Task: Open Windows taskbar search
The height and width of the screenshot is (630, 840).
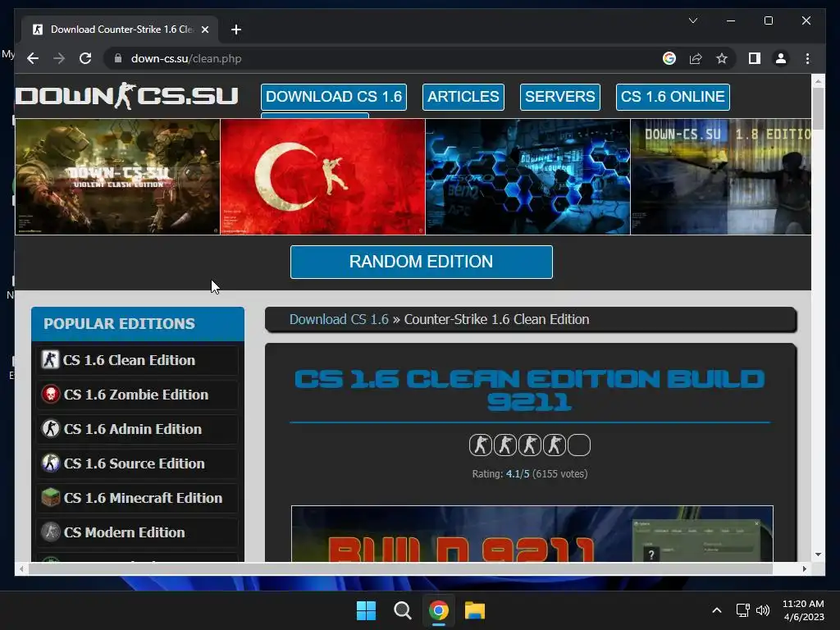Action: pyautogui.click(x=402, y=610)
